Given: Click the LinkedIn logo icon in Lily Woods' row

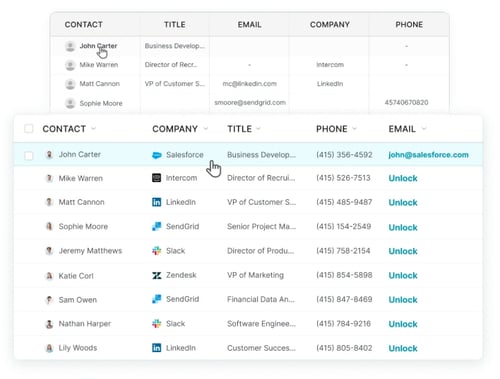Looking at the screenshot, I should [x=156, y=348].
